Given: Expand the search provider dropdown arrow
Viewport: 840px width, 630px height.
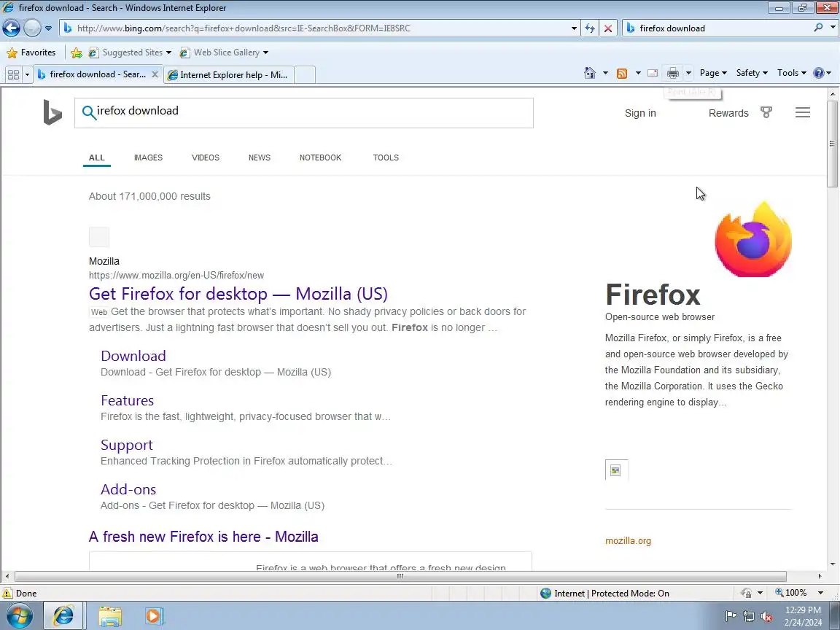Looking at the screenshot, I should coord(833,27).
